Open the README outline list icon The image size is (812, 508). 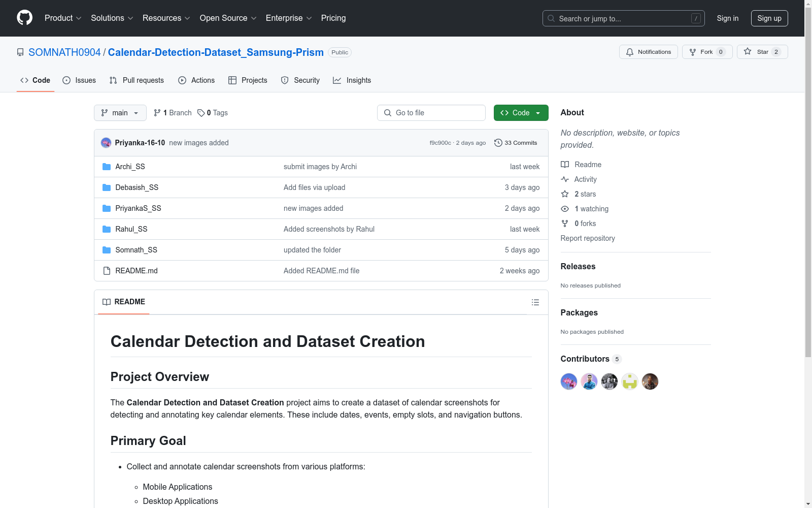(535, 302)
